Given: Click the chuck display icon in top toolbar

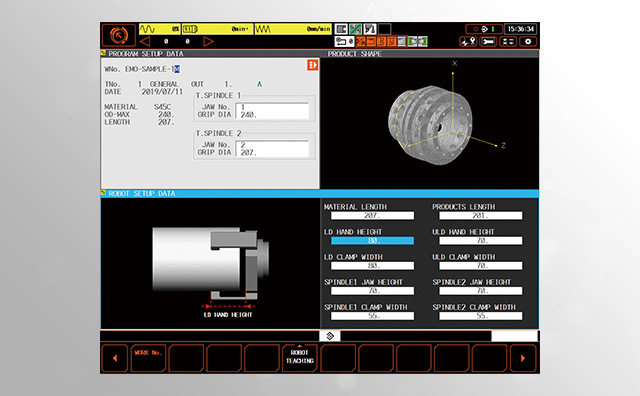Looking at the screenshot, I should 341,29.
